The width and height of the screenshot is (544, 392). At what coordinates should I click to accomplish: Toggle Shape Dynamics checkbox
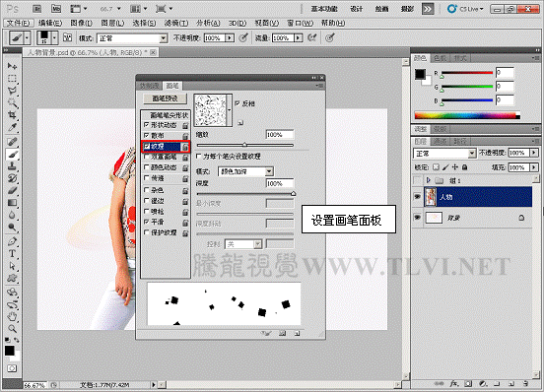(x=147, y=125)
